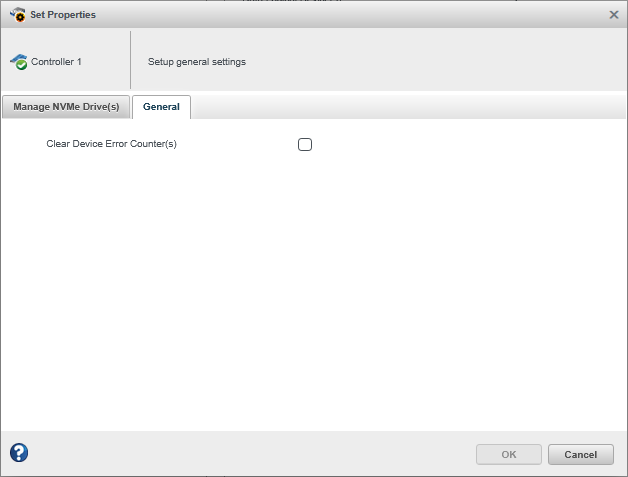Click the Controller 1 label text

(x=56, y=62)
